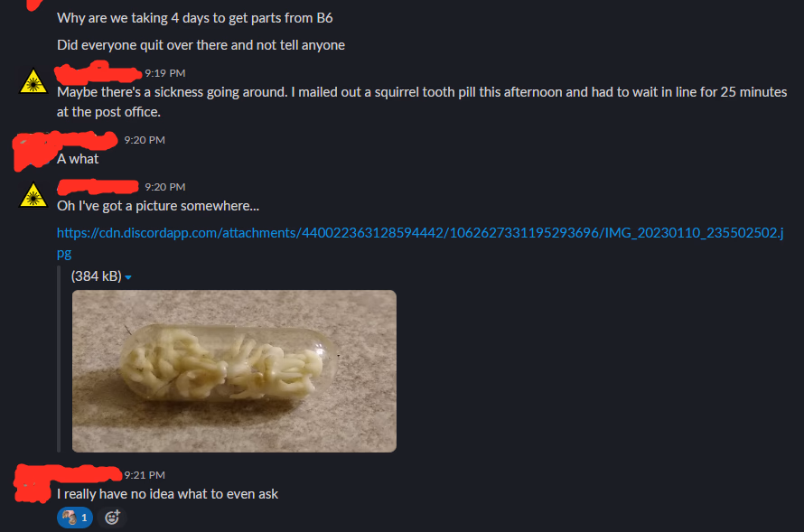Open the add reaction emoji picker
This screenshot has height=532, width=804.
pos(112,518)
